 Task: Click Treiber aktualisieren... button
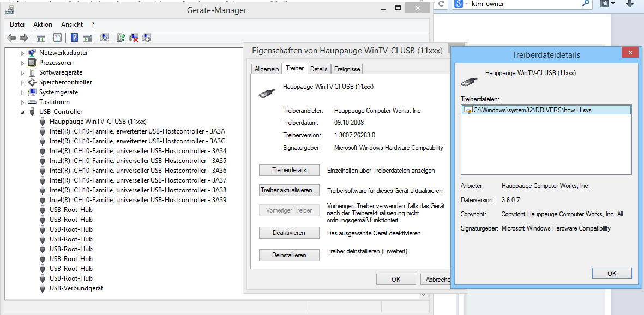coord(289,191)
